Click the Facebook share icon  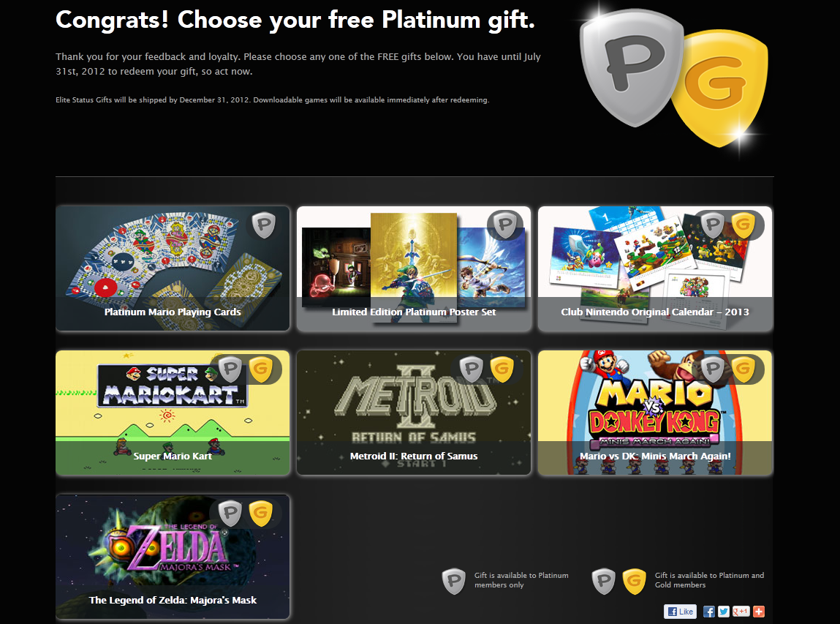coord(708,612)
